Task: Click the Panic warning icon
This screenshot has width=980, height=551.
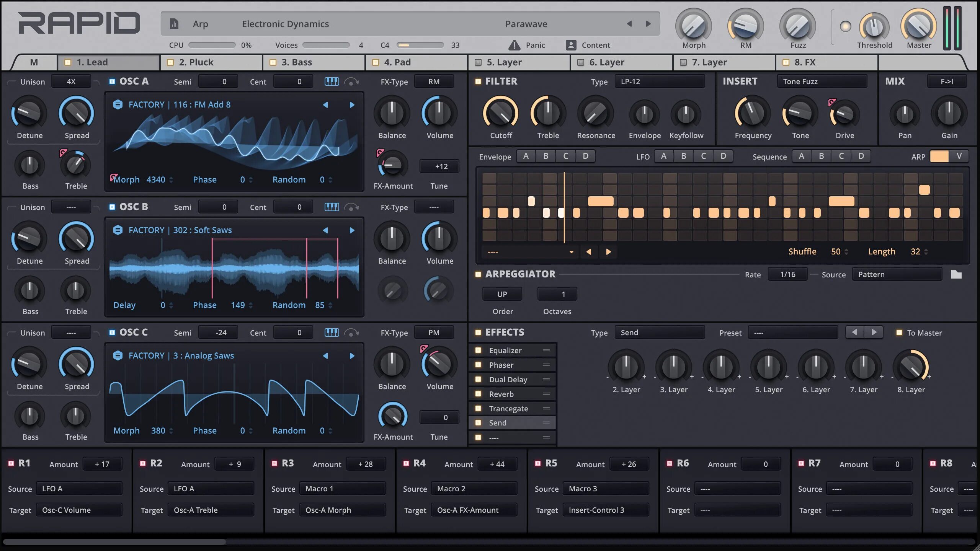Action: [x=514, y=45]
